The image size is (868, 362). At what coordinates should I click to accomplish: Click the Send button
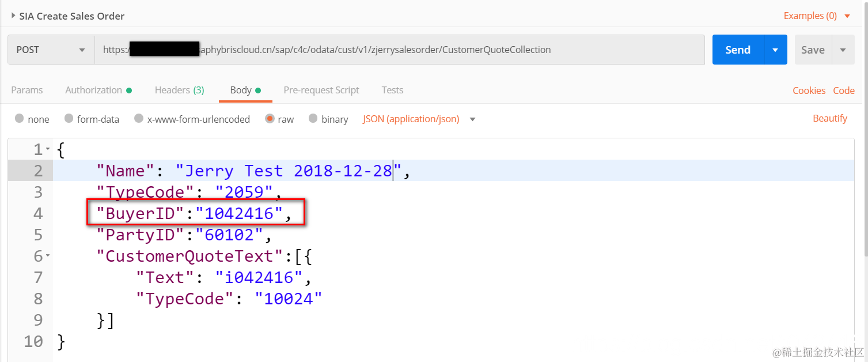pos(738,50)
